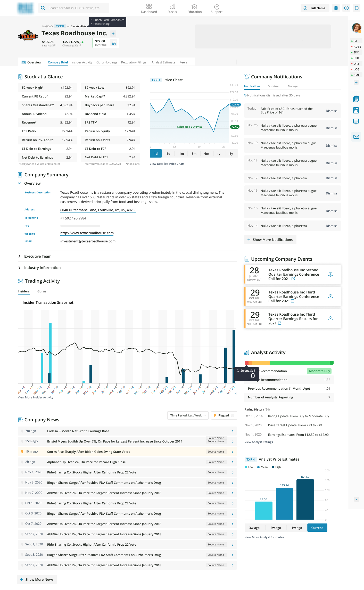Open the mail envelope sidebar icon

356,137
